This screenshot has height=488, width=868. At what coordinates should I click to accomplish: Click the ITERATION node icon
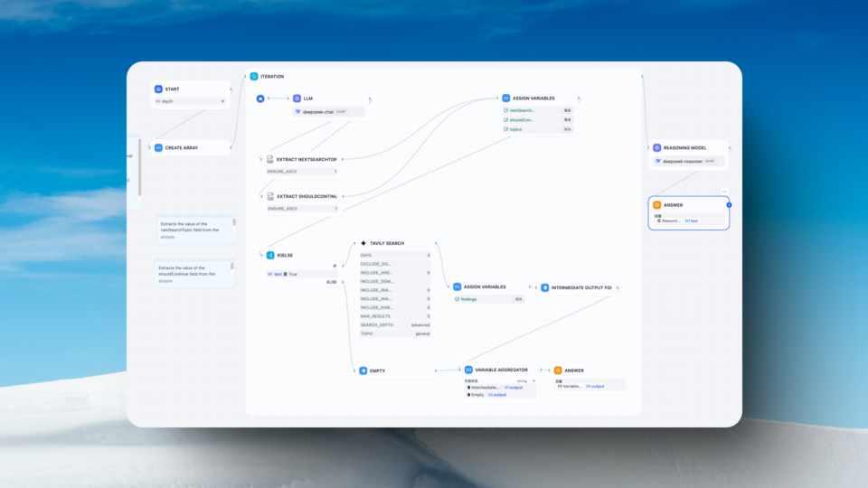[x=254, y=77]
